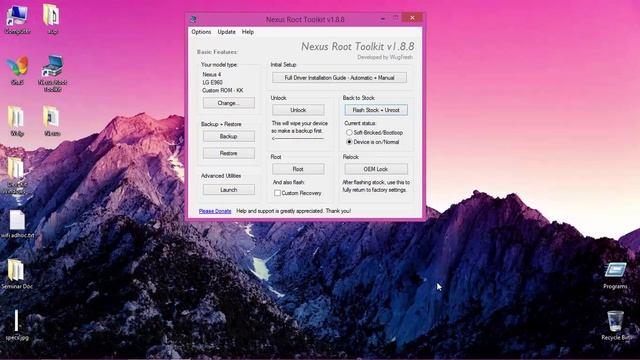
Task: Select Soft-Bricked/Bootloop status option
Action: [374, 133]
